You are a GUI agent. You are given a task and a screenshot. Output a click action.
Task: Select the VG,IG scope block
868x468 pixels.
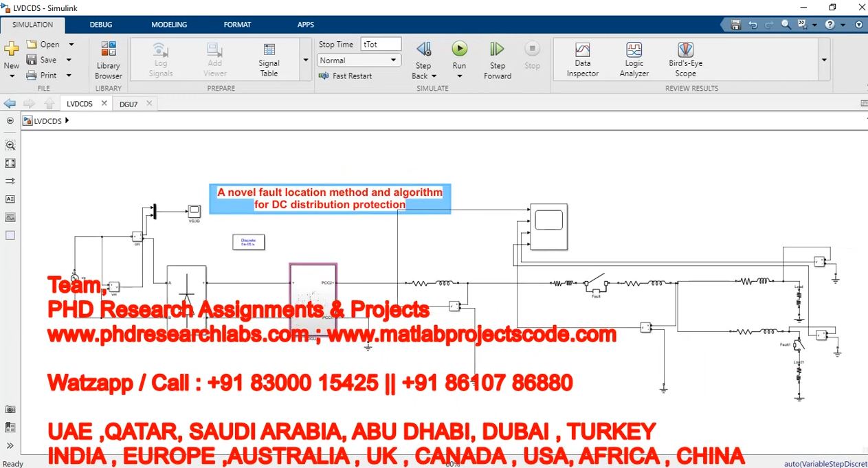pyautogui.click(x=194, y=210)
